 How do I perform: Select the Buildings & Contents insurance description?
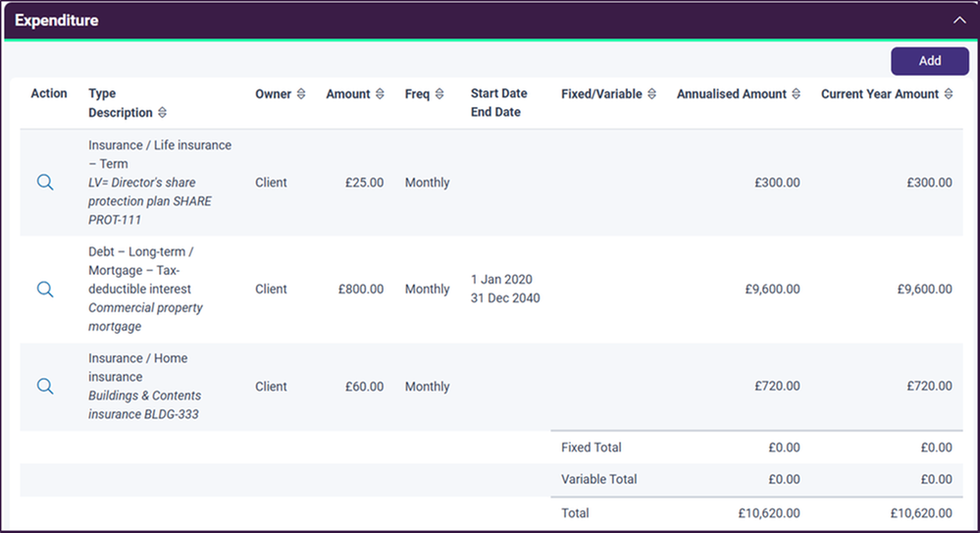pyautogui.click(x=144, y=404)
